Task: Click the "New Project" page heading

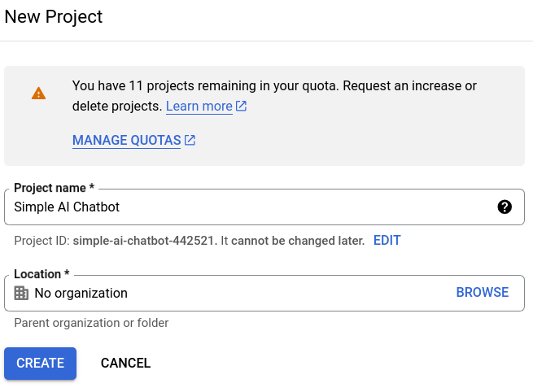Action: (54, 16)
